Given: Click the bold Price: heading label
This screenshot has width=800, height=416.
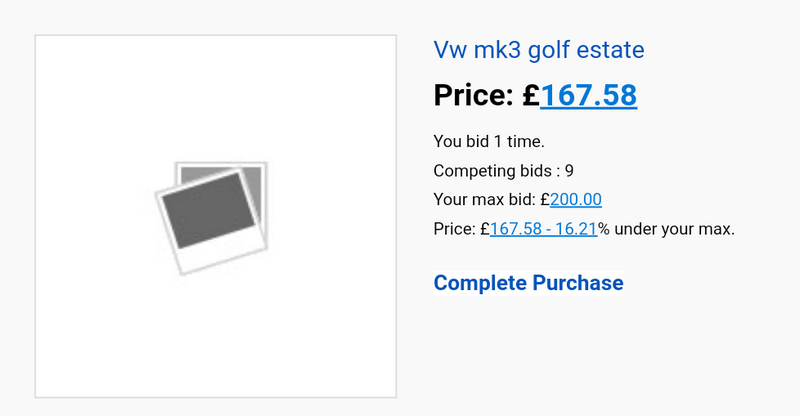Looking at the screenshot, I should (x=474, y=95).
